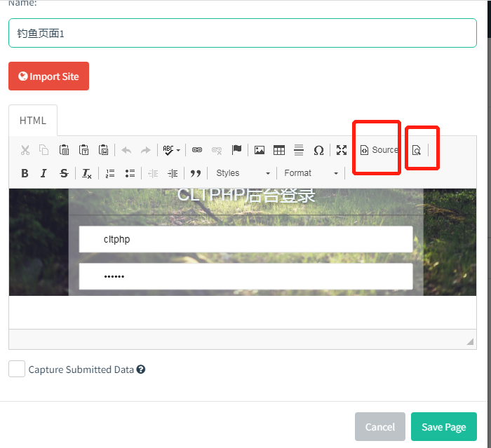Click the Paste clipboard icon

pyautogui.click(x=64, y=150)
